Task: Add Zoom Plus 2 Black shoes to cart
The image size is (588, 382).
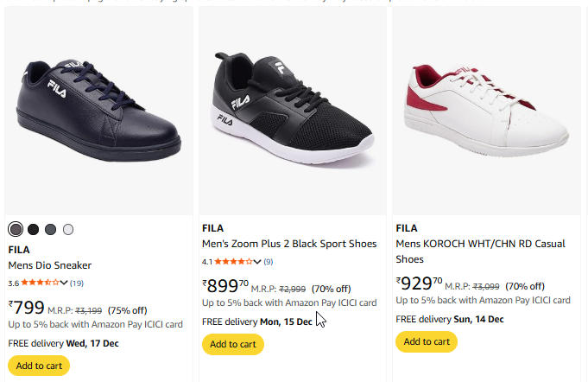Action: click(233, 344)
